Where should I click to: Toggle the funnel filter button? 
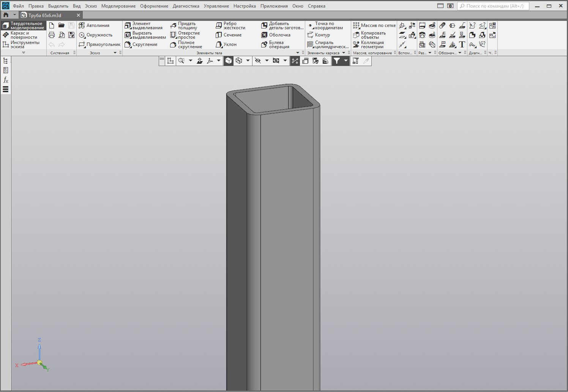(337, 61)
